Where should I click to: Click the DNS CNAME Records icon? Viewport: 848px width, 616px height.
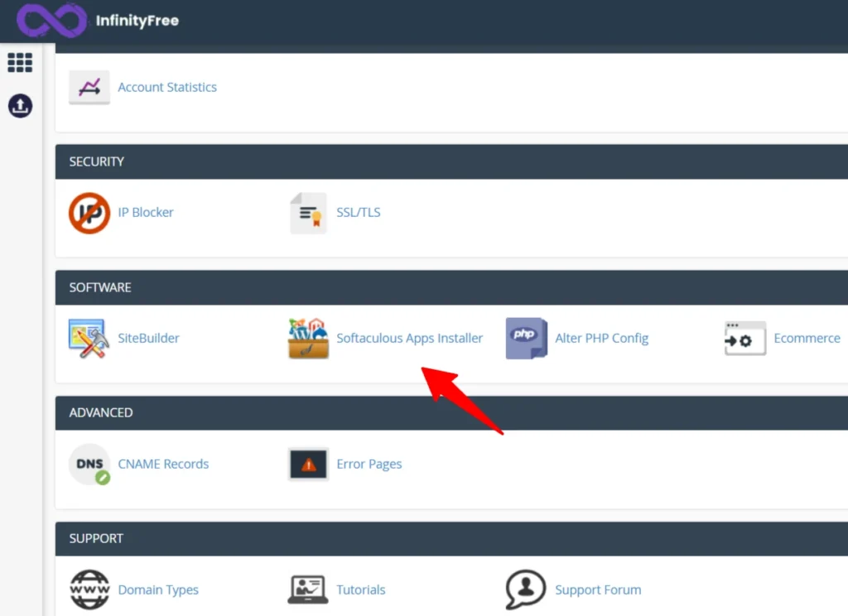point(89,464)
